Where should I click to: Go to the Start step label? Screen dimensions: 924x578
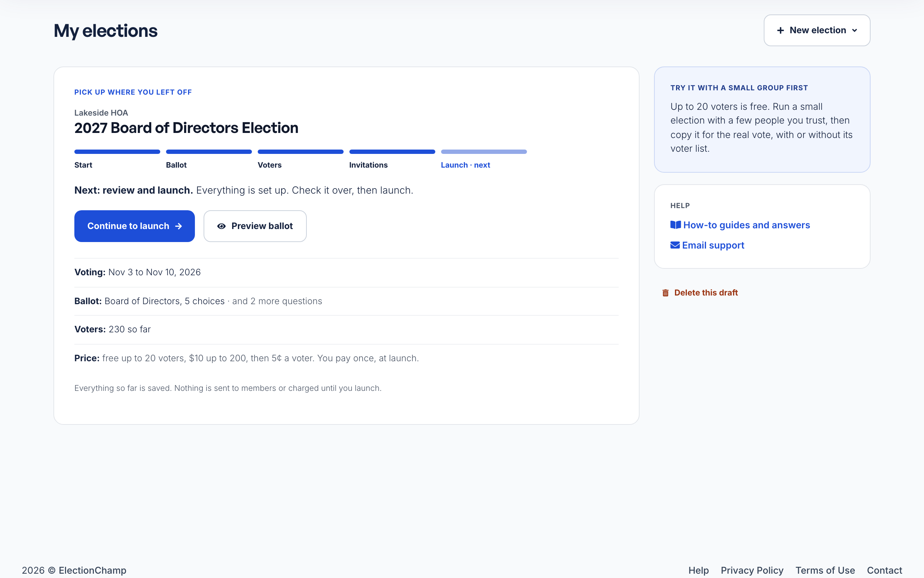(x=83, y=165)
